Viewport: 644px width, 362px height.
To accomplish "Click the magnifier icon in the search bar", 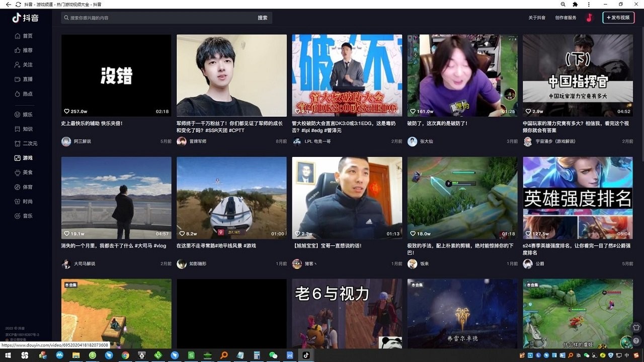I will 66,18.
